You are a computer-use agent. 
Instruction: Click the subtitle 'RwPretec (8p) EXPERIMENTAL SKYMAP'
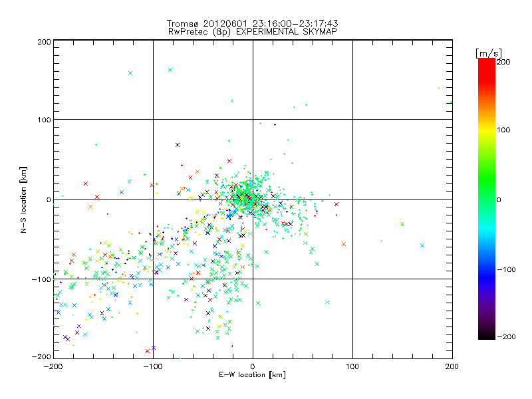click(252, 31)
